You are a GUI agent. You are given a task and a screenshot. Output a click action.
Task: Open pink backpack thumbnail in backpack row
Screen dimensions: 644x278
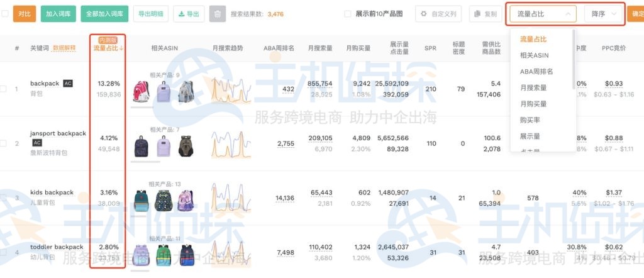click(141, 91)
